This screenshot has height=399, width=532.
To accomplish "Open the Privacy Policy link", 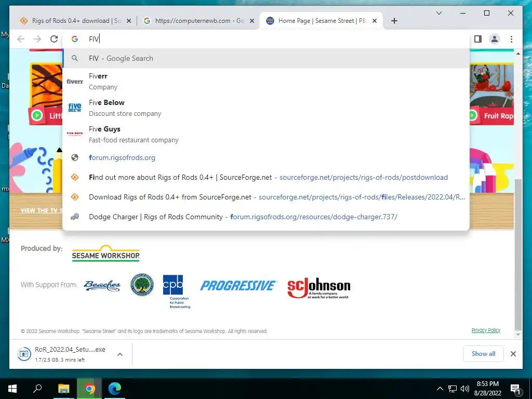I will pos(486,330).
